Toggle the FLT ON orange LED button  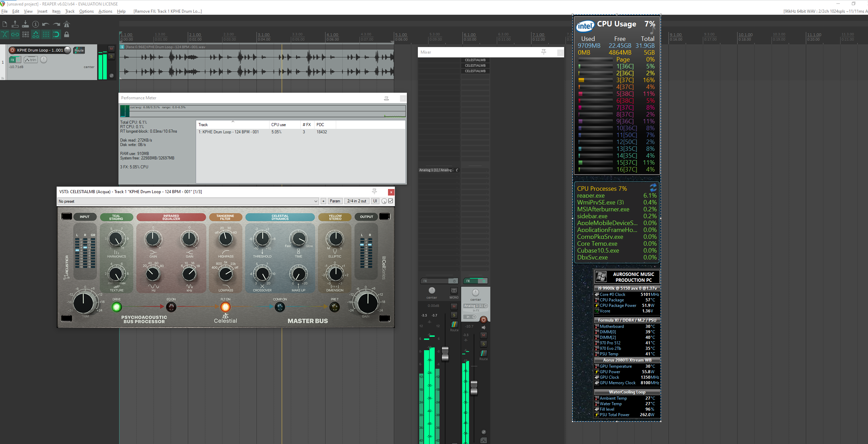[x=225, y=307]
